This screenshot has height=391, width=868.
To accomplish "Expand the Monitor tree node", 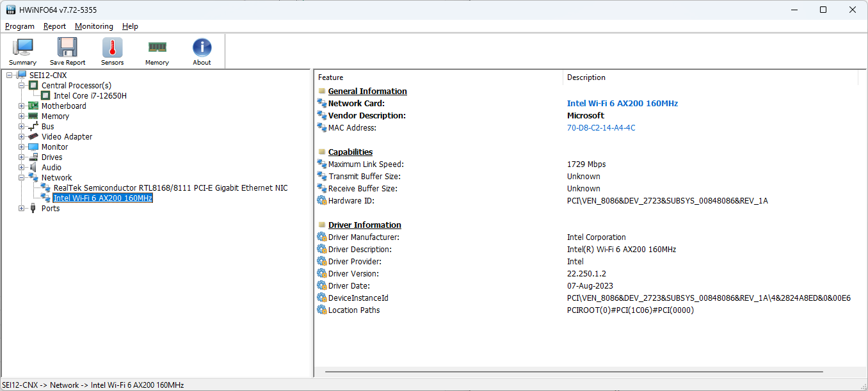I will 22,147.
